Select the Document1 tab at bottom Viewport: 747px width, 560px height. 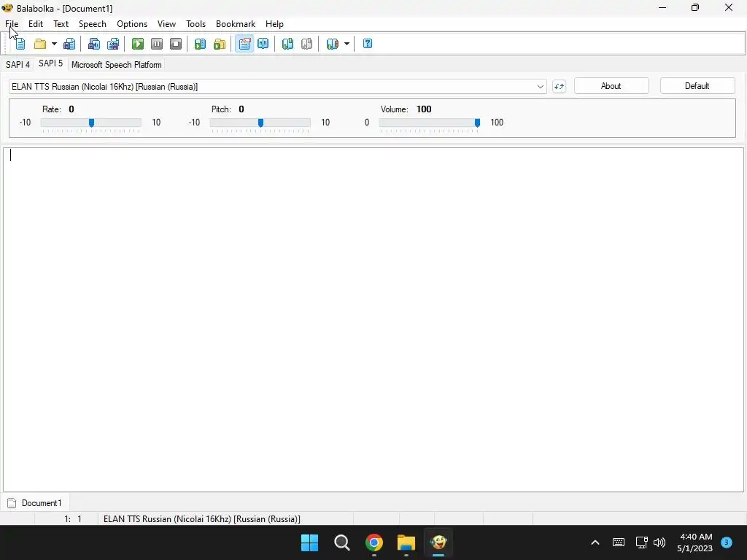pyautogui.click(x=35, y=503)
